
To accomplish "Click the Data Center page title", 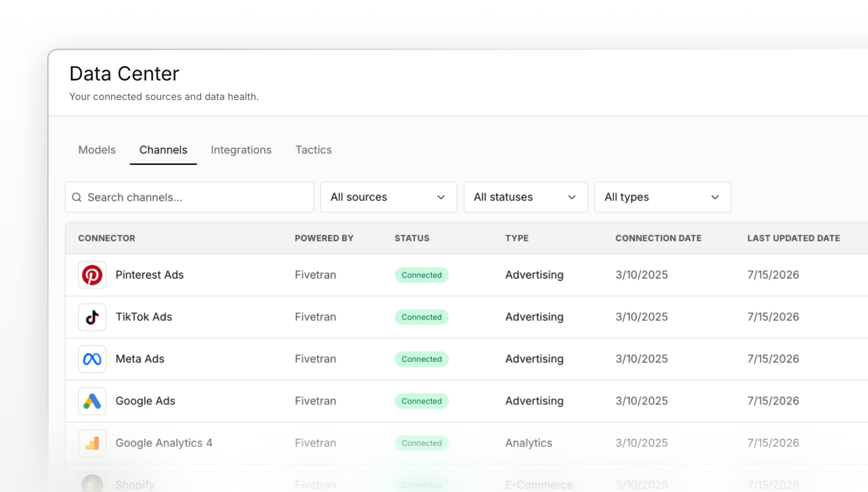I will 124,74.
